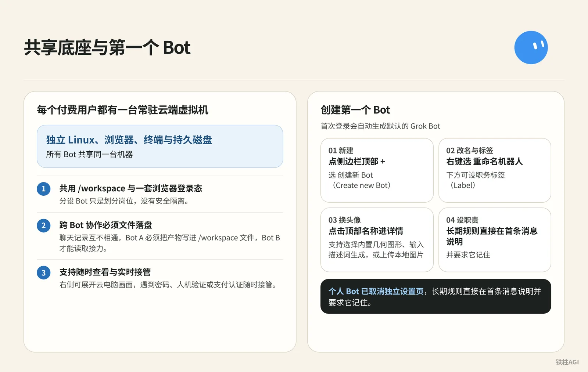Click the label 04 设职责
Image resolution: width=588 pixels, height=372 pixels.
pos(462,220)
